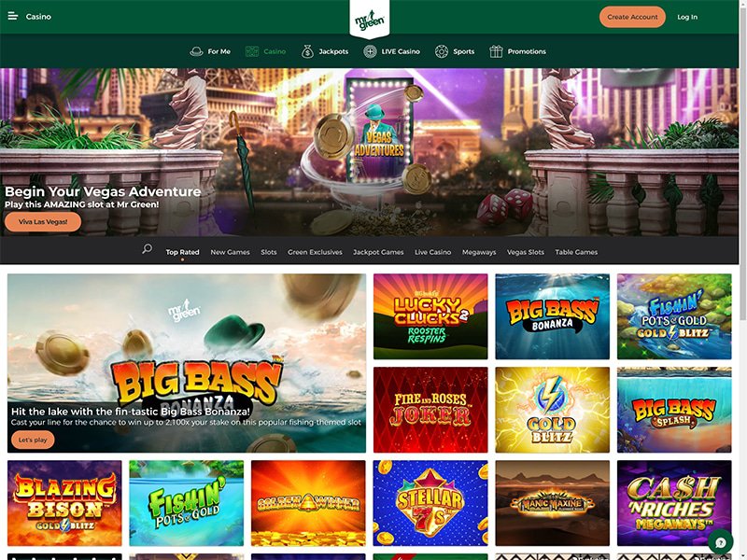The width and height of the screenshot is (747, 560).
Task: Open the chat help bubble
Action: click(721, 542)
